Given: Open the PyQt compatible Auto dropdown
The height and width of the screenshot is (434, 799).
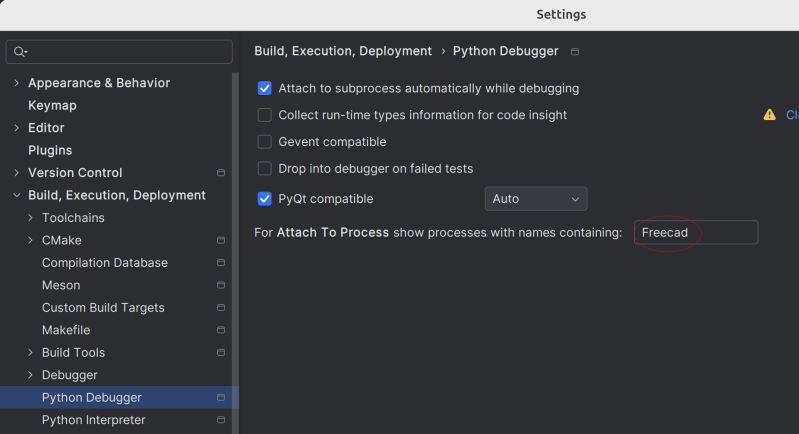Looking at the screenshot, I should tap(536, 199).
